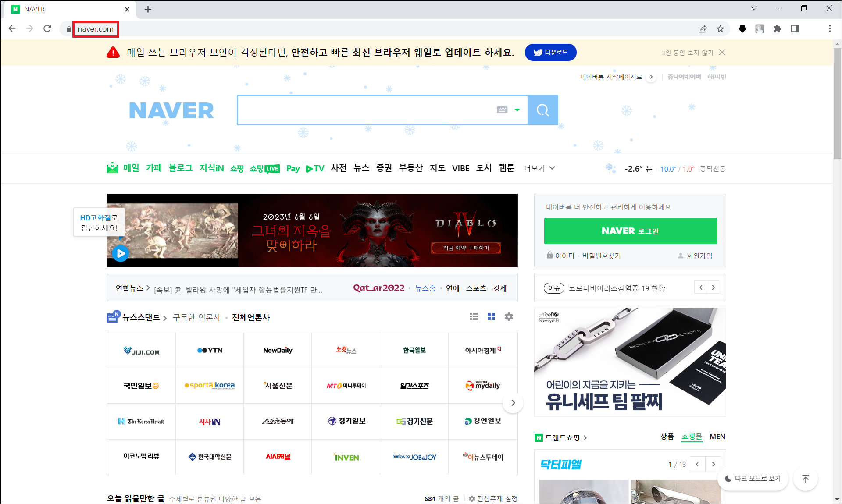Screen dimensions: 842x504
Task: Switch newsstand to list view icon
Action: [474, 316]
